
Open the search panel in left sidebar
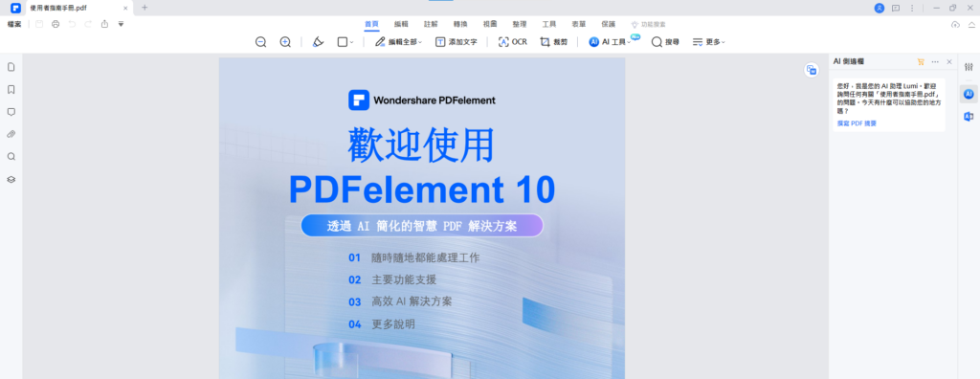tap(11, 156)
